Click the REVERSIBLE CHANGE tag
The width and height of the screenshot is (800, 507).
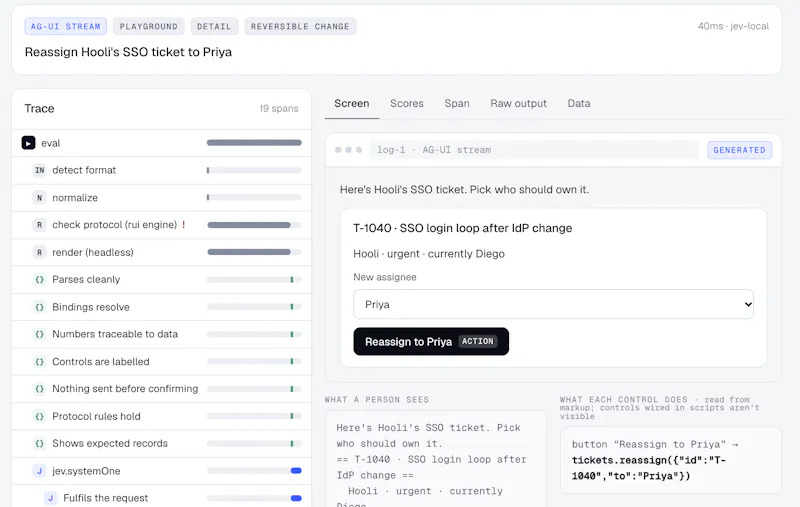pos(300,27)
